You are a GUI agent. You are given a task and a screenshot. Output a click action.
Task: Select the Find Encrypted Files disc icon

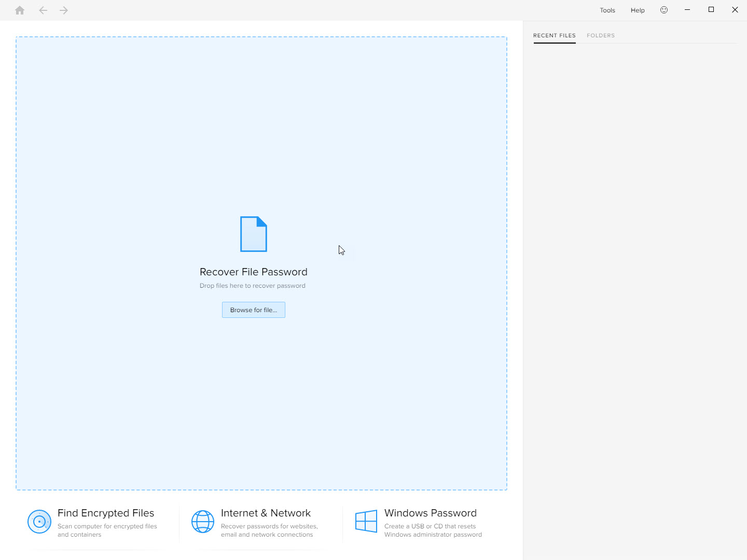coord(39,522)
